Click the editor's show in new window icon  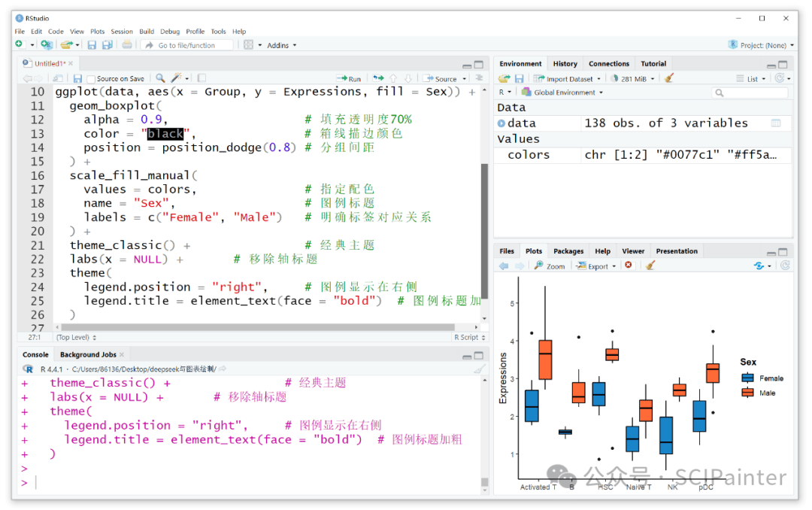click(x=57, y=78)
